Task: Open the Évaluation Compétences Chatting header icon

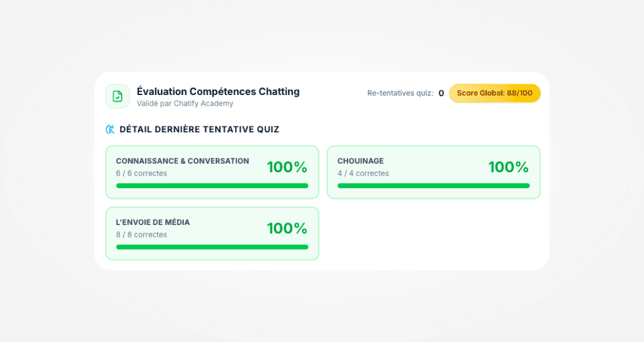Action: coord(117,96)
